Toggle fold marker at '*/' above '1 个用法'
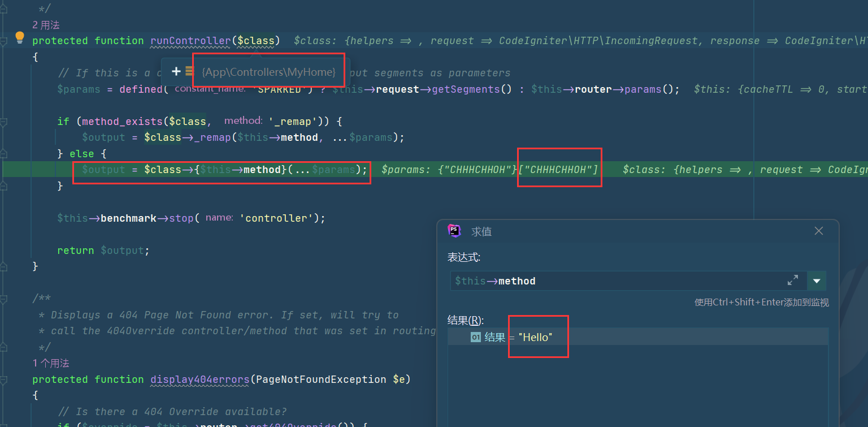868x427 pixels. click(x=4, y=347)
